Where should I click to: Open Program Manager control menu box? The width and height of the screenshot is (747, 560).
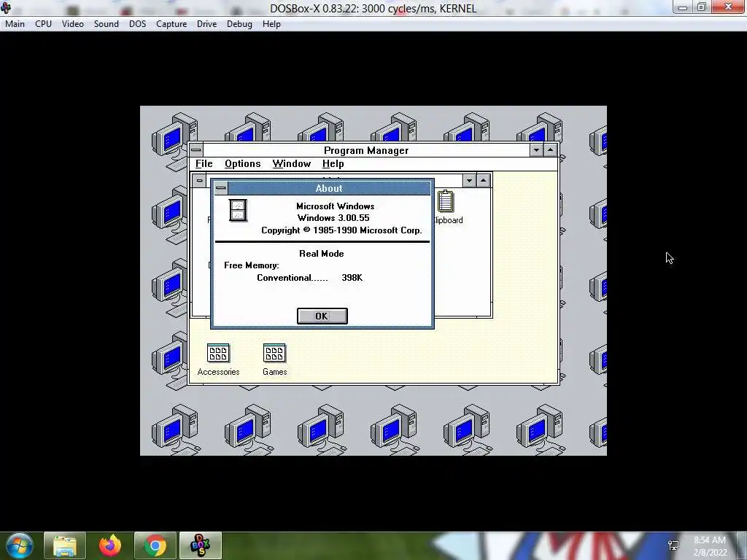tap(196, 150)
